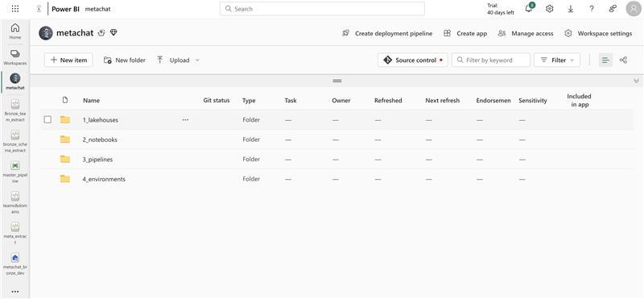Sort by Refreshed column header
644x299 pixels.
click(388, 101)
